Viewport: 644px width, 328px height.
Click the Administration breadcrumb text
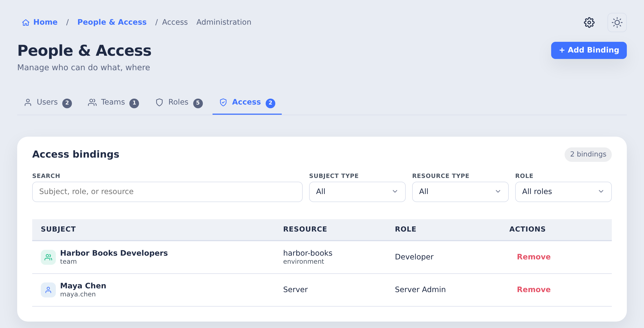[224, 22]
